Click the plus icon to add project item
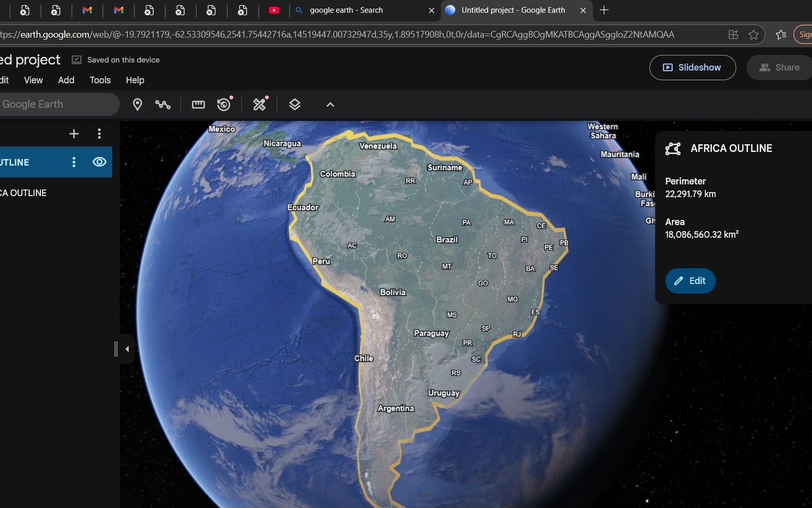This screenshot has width=812, height=508. click(x=74, y=134)
